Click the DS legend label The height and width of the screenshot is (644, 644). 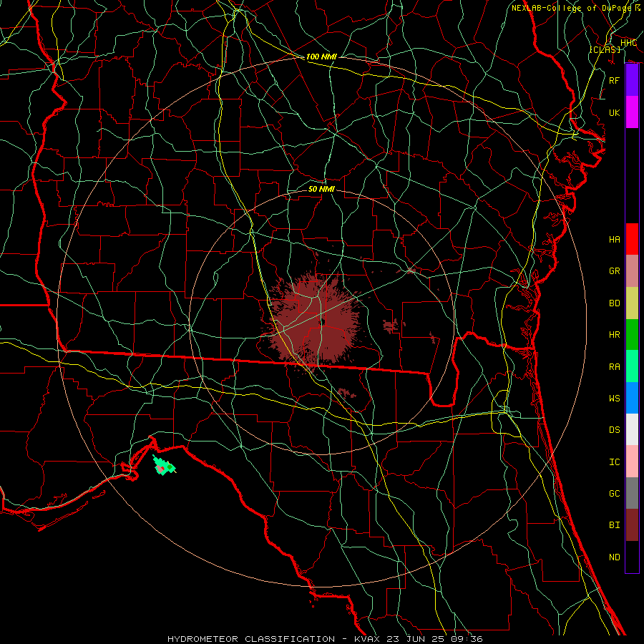tap(615, 429)
